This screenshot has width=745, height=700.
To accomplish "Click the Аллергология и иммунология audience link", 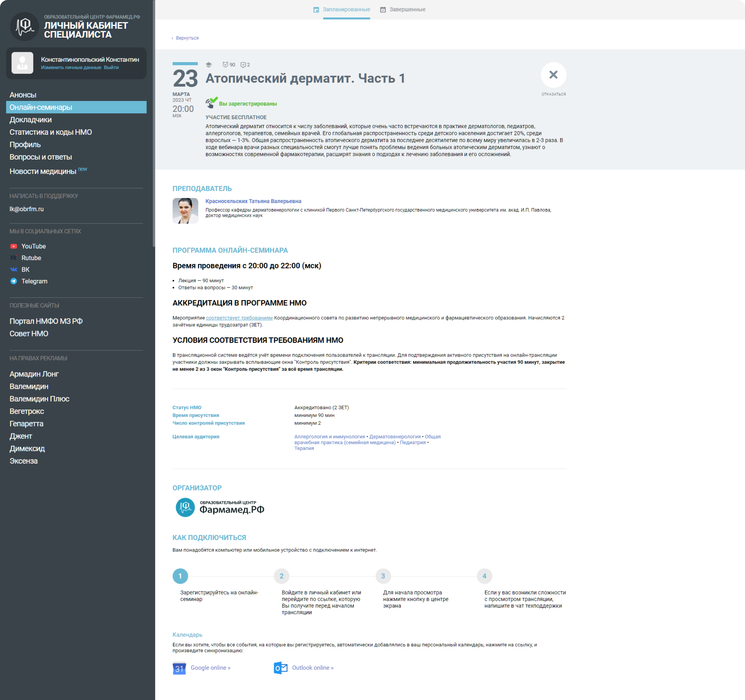I will tap(330, 437).
